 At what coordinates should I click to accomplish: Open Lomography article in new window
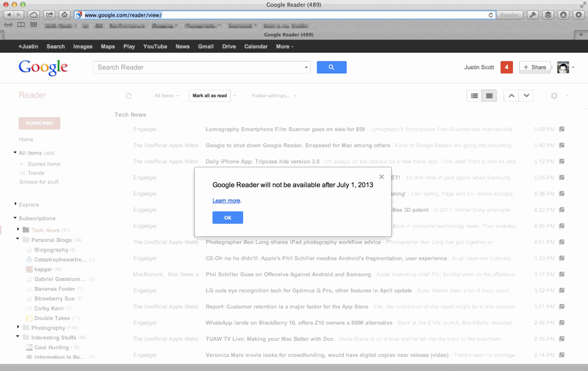pos(562,129)
